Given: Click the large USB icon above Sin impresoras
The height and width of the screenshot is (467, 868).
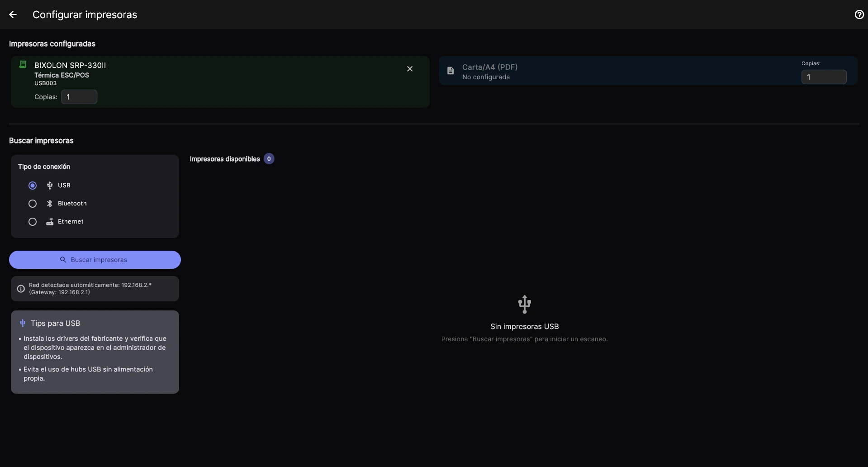Looking at the screenshot, I should [525, 305].
